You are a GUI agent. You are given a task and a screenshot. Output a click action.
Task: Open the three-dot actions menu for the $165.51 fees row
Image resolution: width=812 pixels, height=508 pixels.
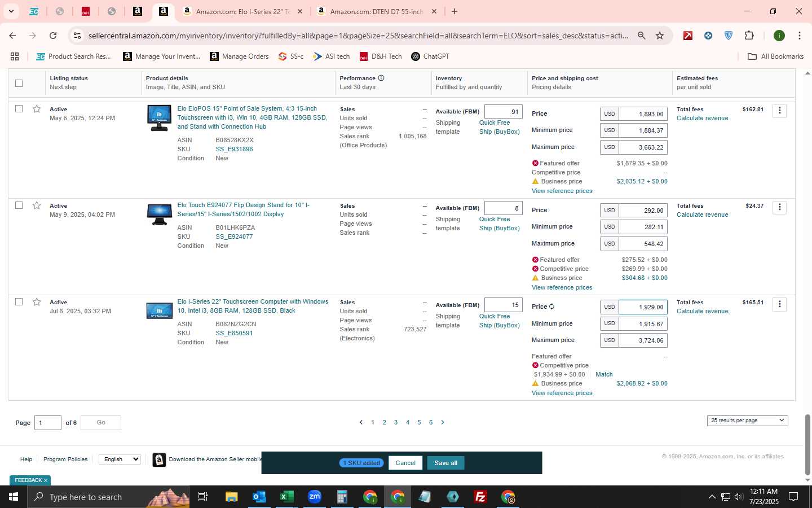click(780, 304)
